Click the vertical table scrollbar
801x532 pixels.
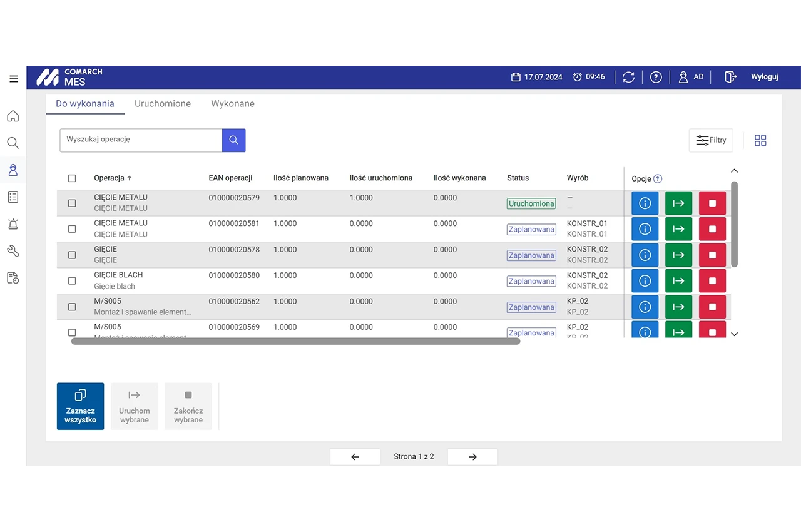(735, 224)
